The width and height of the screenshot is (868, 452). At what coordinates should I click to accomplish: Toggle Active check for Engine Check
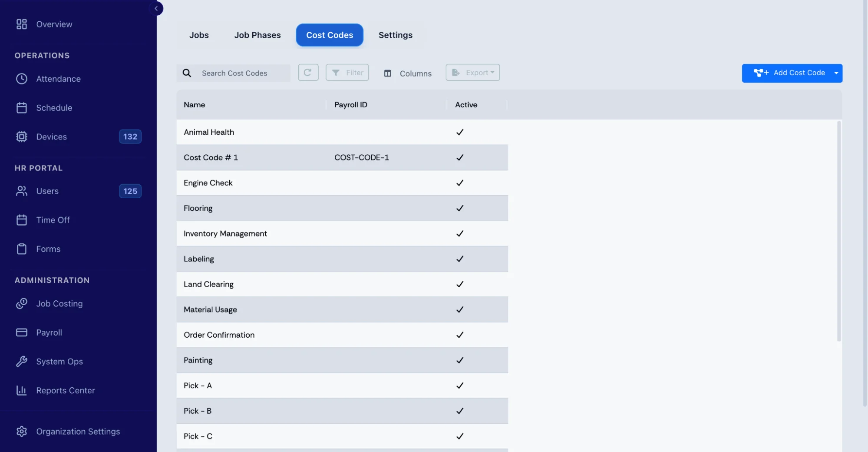coord(460,183)
